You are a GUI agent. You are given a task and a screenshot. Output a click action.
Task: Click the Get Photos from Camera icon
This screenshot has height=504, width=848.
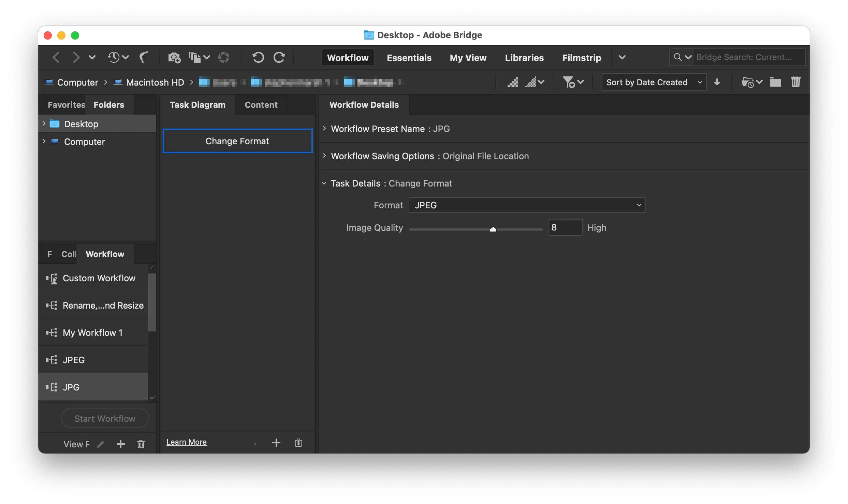tap(174, 57)
